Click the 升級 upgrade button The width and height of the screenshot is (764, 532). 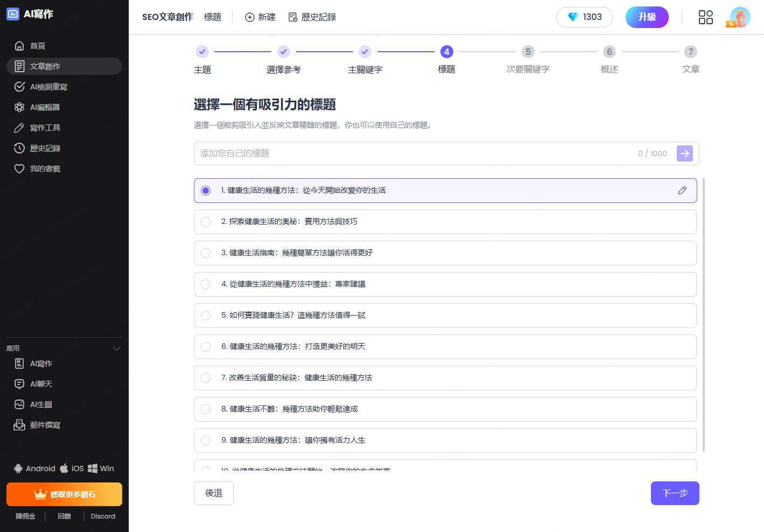647,17
